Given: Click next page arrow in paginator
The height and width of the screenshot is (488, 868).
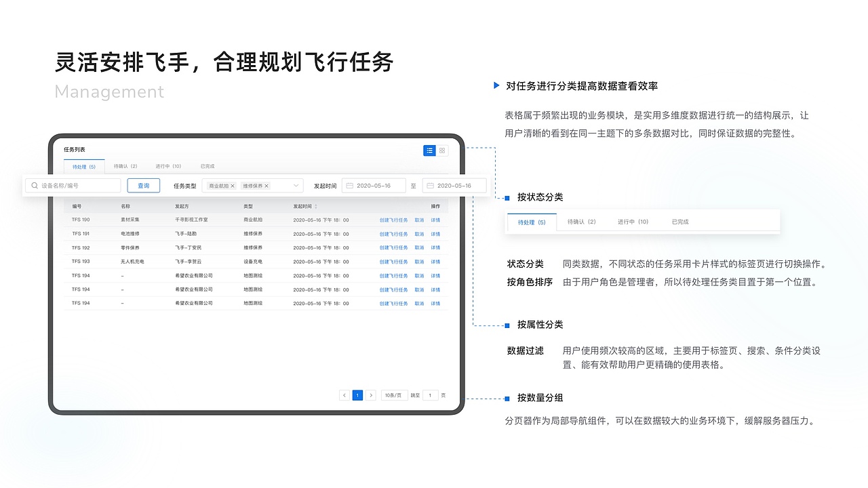Looking at the screenshot, I should click(x=372, y=394).
